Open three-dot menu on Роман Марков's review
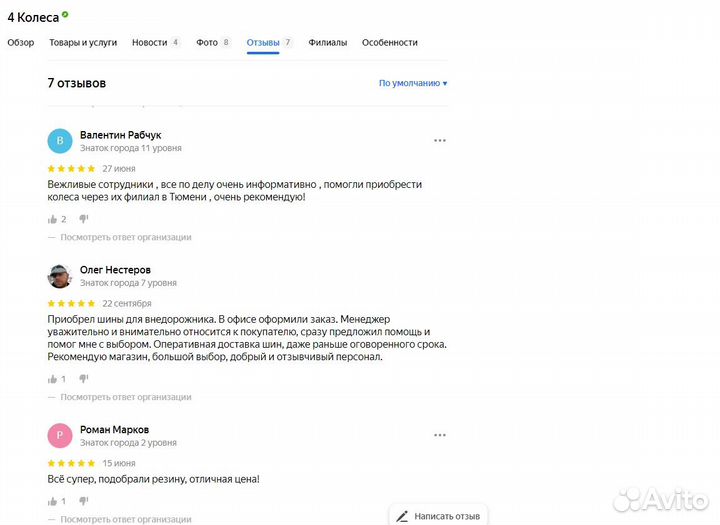Viewport: 720px width, 525px height. click(x=439, y=436)
